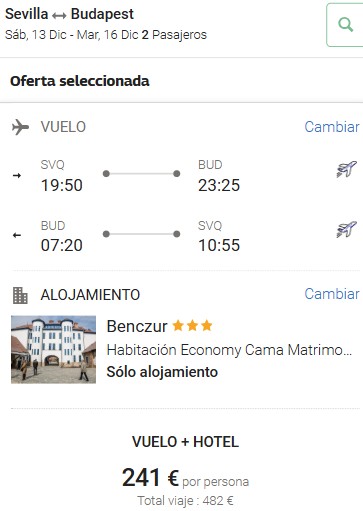Image resolution: width=363 pixels, height=511 pixels.
Task: Click the 07:20 BUD return departure time
Action: [x=62, y=245]
